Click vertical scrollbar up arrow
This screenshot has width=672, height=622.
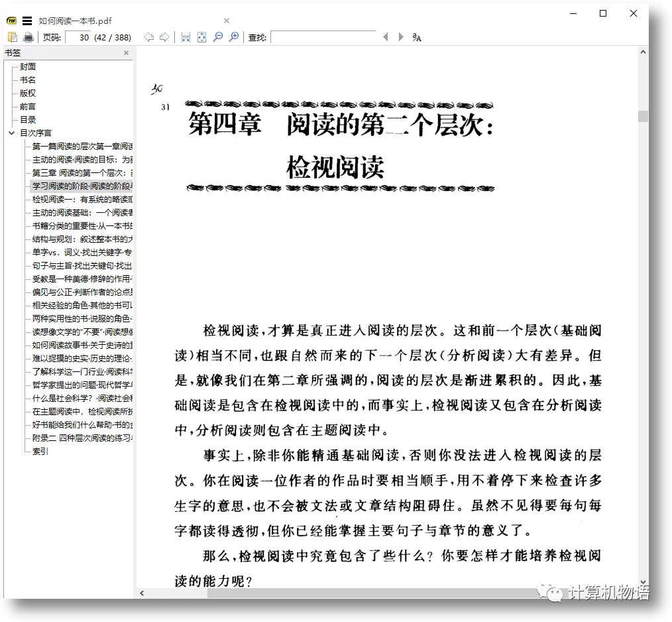643,52
